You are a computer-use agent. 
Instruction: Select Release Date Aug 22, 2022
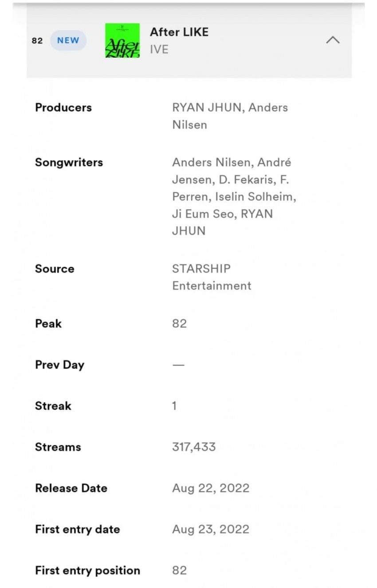pos(211,488)
